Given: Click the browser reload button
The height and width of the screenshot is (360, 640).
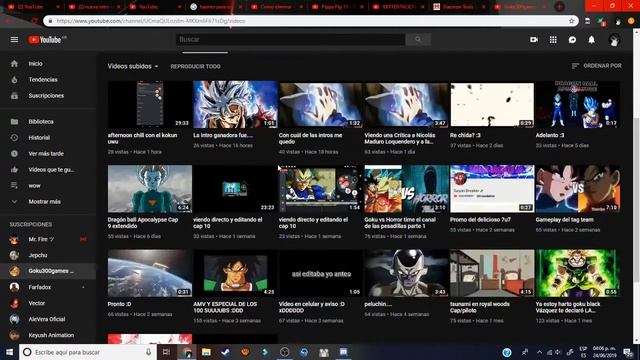Looking at the screenshot, I should coord(34,21).
